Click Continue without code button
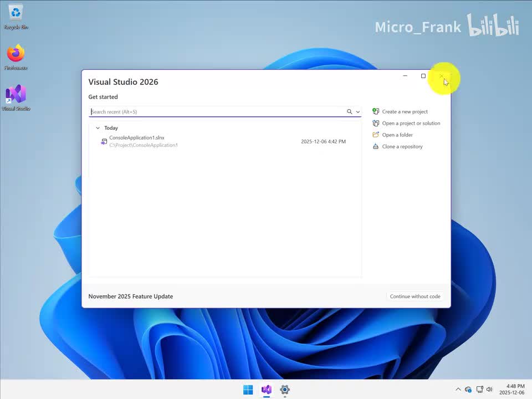 point(415,296)
